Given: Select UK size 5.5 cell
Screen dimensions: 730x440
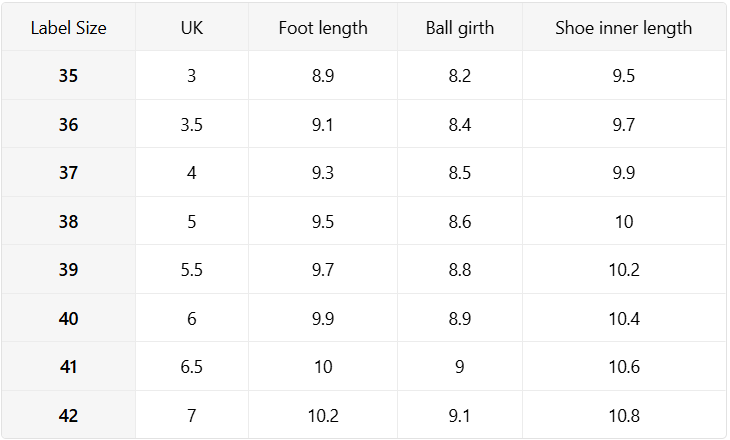Looking at the screenshot, I should tap(191, 270).
